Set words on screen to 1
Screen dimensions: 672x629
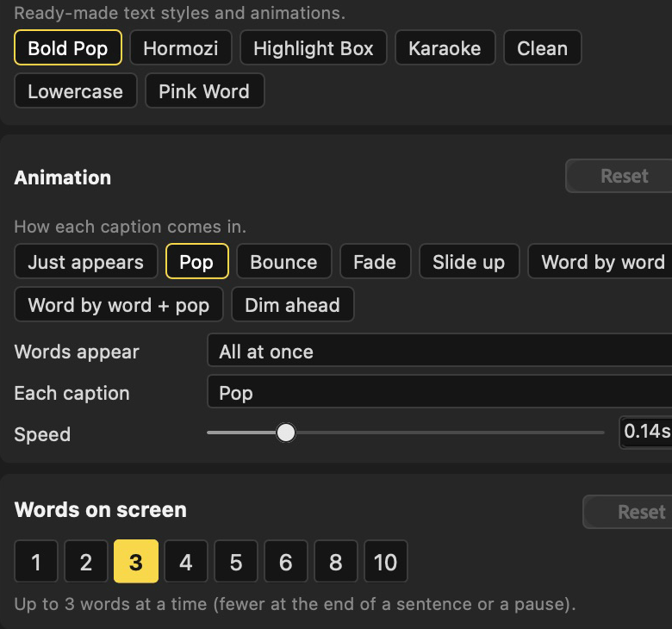point(36,561)
